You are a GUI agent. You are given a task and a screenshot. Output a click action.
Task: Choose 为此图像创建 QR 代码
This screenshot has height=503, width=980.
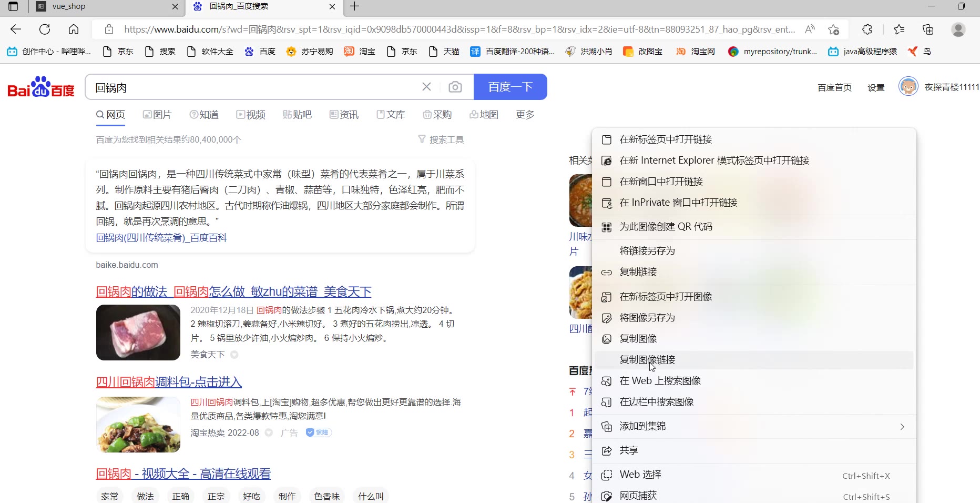[754, 227]
